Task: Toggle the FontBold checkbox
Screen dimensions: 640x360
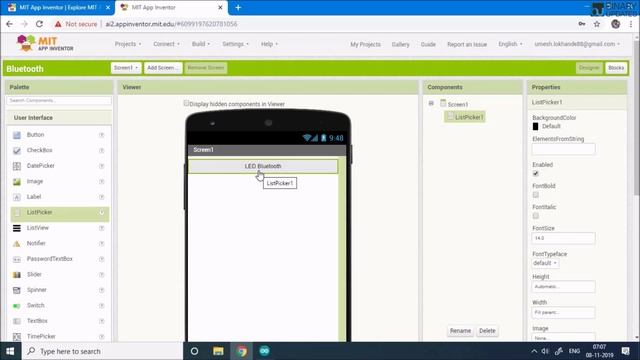Action: pos(536,195)
